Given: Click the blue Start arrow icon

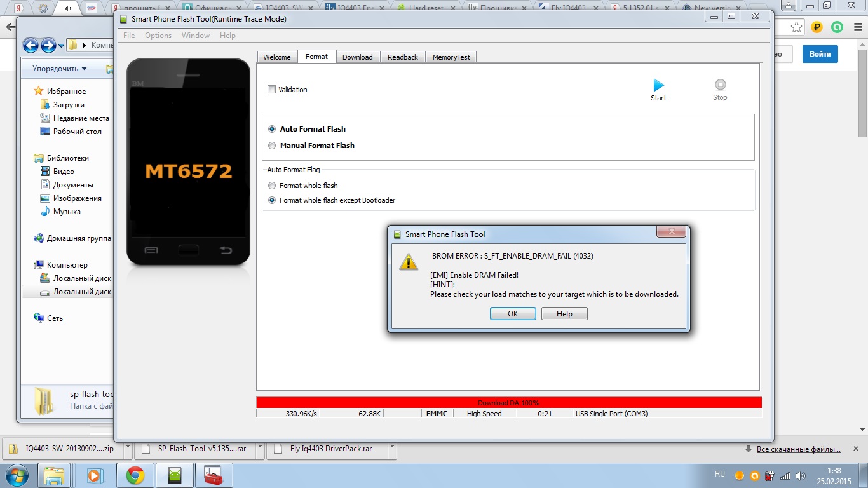Looking at the screenshot, I should pos(658,85).
